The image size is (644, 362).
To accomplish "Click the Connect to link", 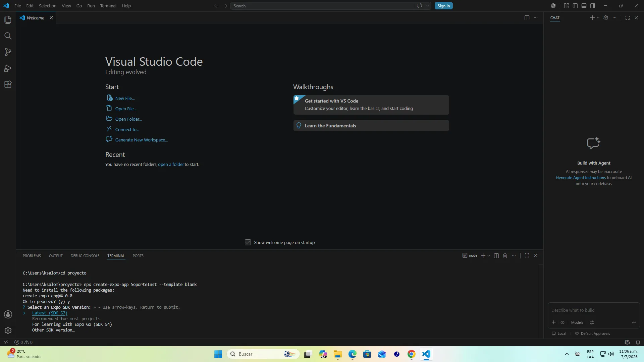I will coord(127,129).
